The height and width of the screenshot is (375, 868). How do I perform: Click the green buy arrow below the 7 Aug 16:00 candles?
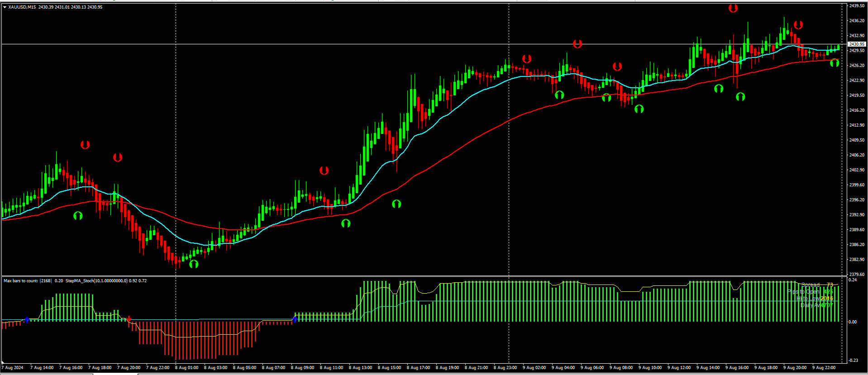pos(78,216)
